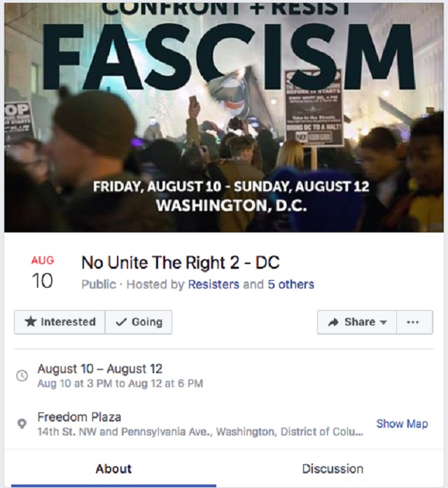Switch to the About tab

pos(113,468)
